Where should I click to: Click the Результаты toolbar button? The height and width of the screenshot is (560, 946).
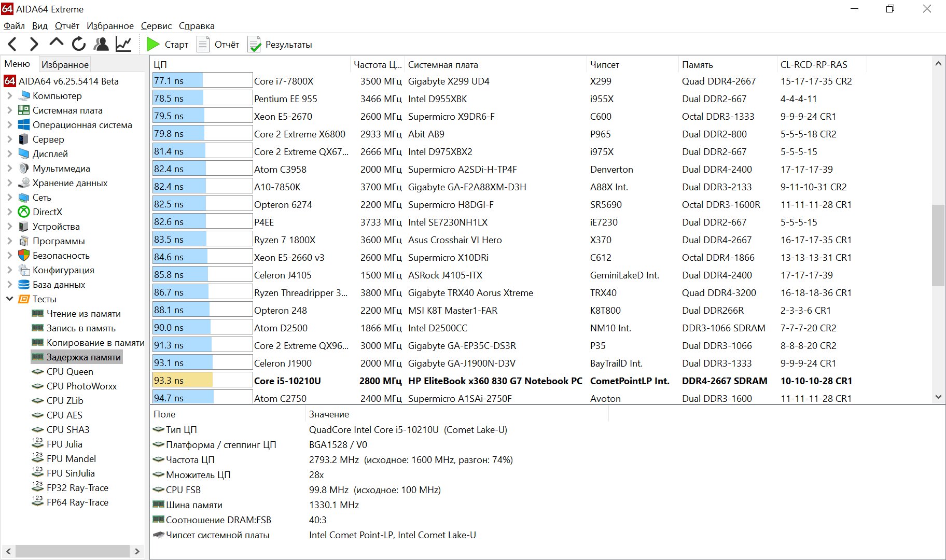tap(280, 45)
